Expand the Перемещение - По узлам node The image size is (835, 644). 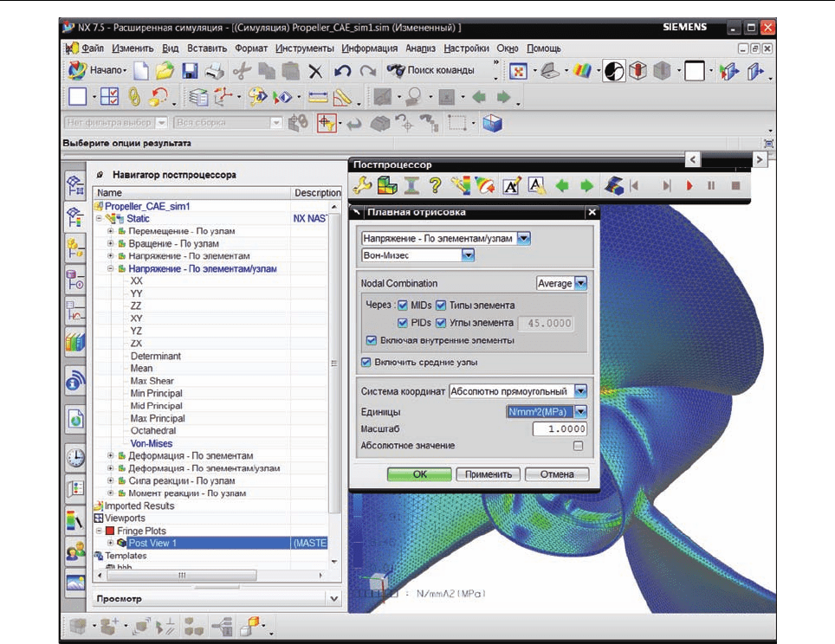tap(110, 231)
